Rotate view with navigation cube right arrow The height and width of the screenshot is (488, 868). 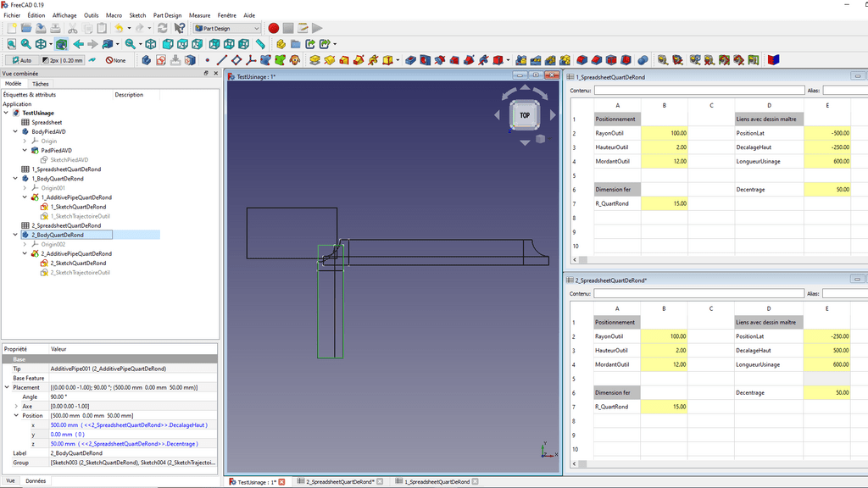(x=553, y=115)
